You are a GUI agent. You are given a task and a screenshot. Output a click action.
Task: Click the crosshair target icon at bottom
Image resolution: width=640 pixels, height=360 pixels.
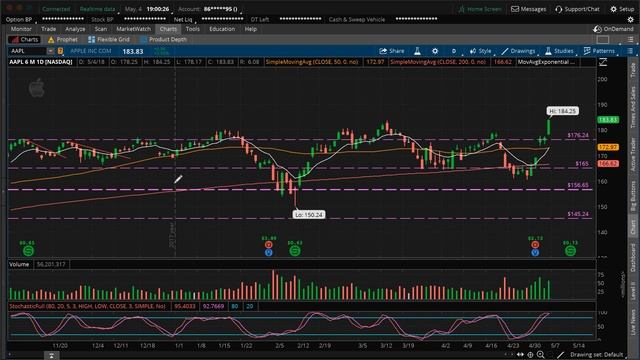530,355
